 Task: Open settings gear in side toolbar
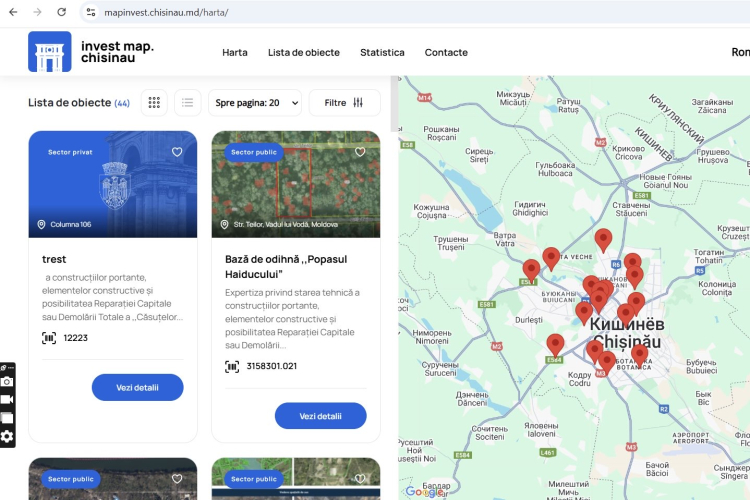coord(7,436)
